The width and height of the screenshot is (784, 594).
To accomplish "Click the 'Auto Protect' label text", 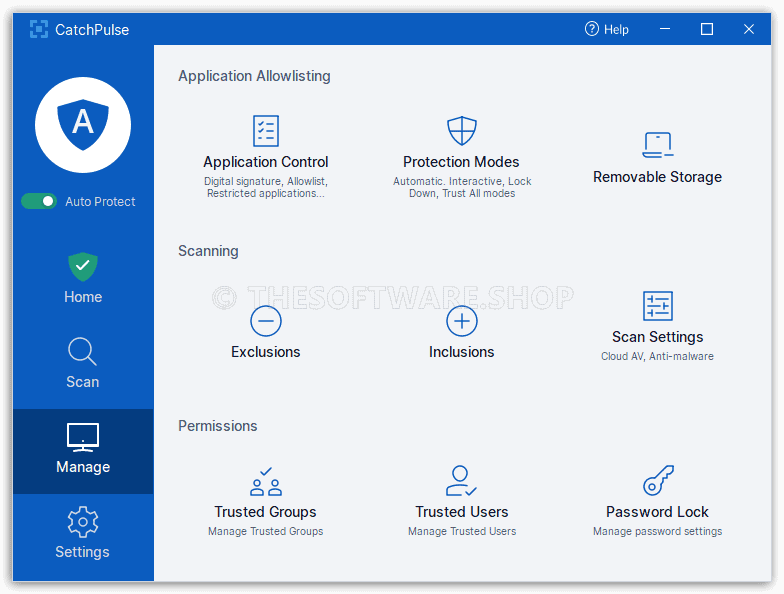I will pos(100,202).
